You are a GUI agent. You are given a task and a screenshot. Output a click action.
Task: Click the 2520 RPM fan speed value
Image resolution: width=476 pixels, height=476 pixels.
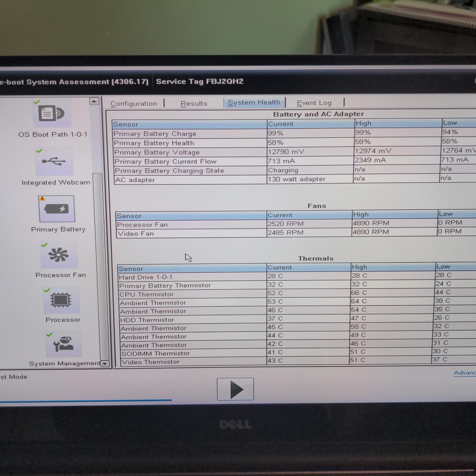click(286, 224)
